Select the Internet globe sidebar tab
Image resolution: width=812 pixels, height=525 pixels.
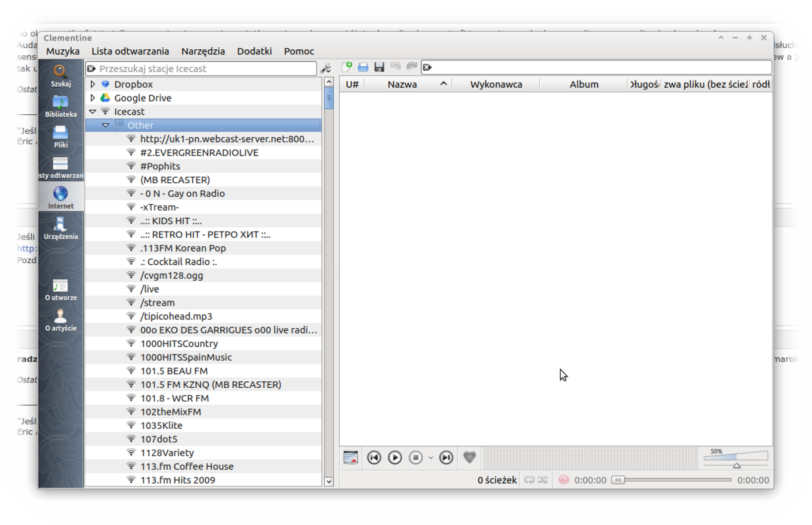click(60, 198)
